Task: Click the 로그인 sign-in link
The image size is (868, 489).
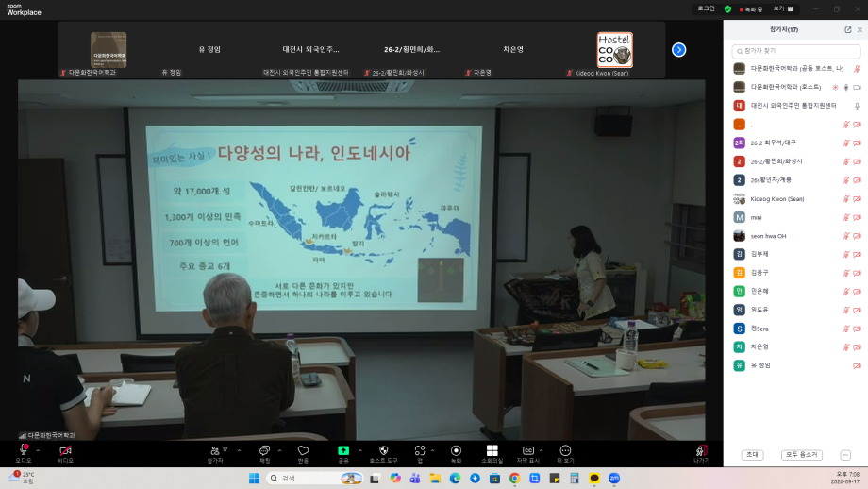Action: pyautogui.click(x=706, y=8)
